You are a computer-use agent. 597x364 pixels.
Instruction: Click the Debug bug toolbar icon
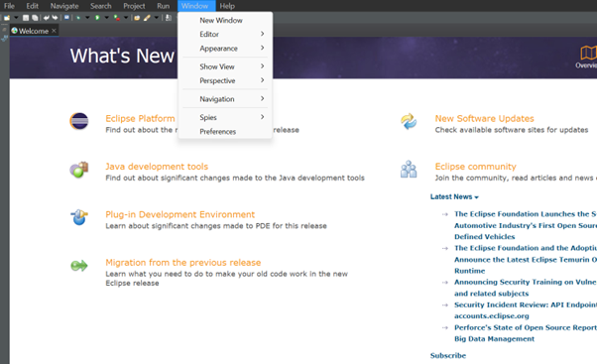(78, 18)
